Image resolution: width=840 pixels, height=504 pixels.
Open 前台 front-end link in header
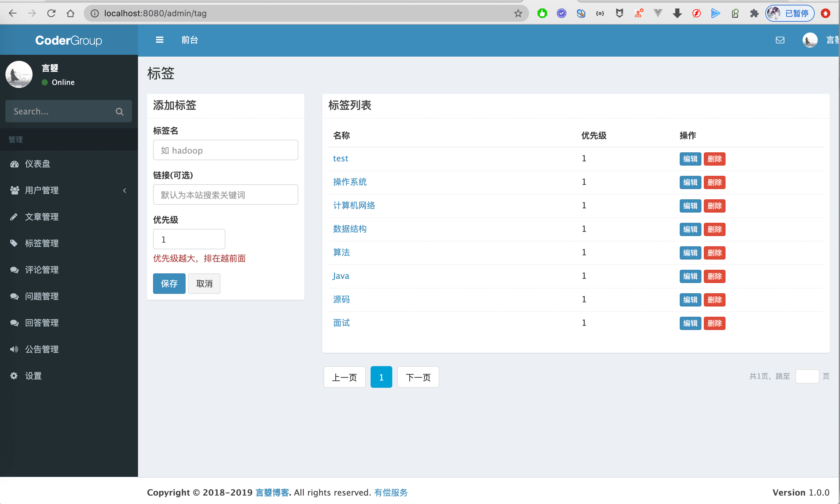190,40
